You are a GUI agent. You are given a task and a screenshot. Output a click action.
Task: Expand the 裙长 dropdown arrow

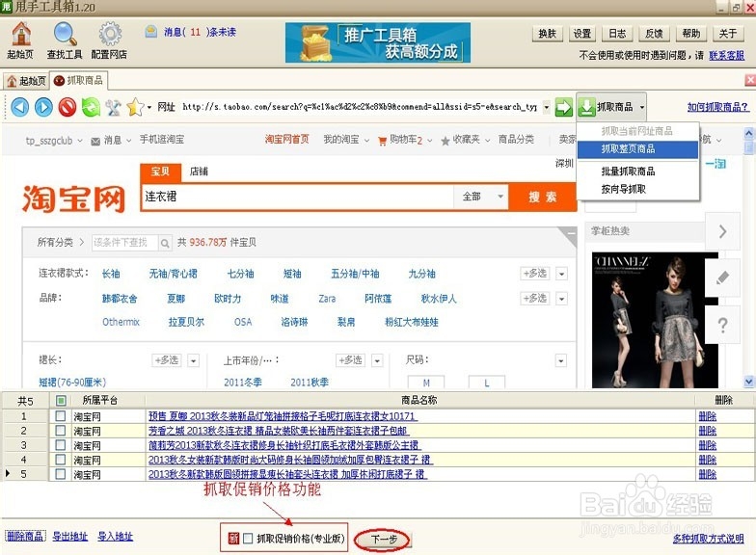(193, 360)
